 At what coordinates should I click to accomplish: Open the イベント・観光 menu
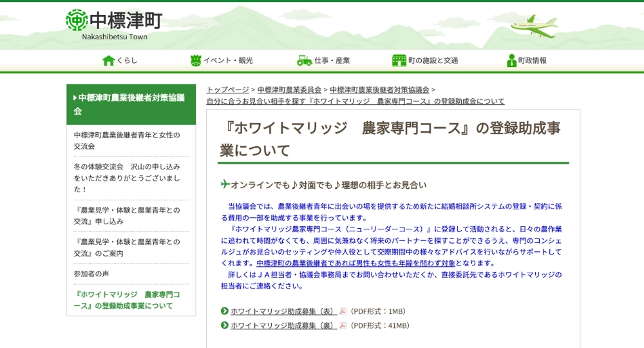click(222, 61)
